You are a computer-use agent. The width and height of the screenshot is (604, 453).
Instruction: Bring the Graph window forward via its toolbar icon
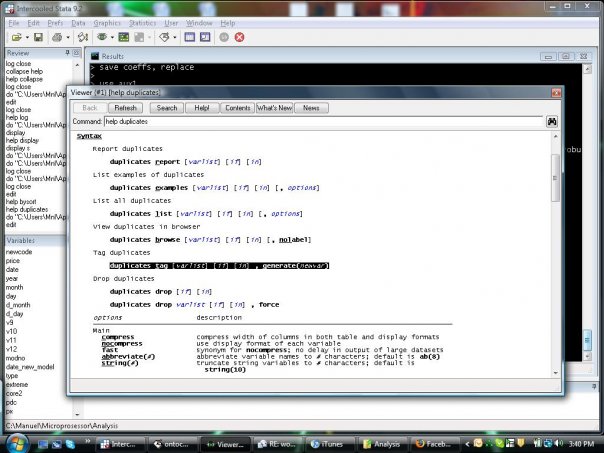pyautogui.click(x=124, y=37)
